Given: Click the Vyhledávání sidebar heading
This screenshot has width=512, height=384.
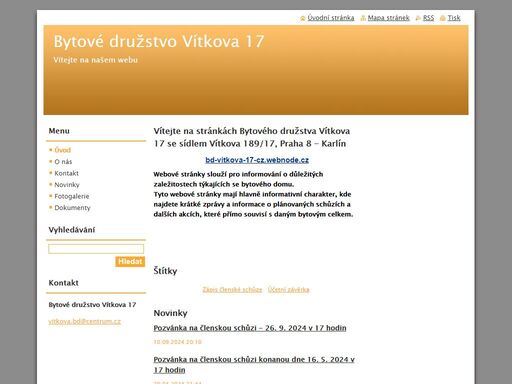Looking at the screenshot, I should pos(72,230).
